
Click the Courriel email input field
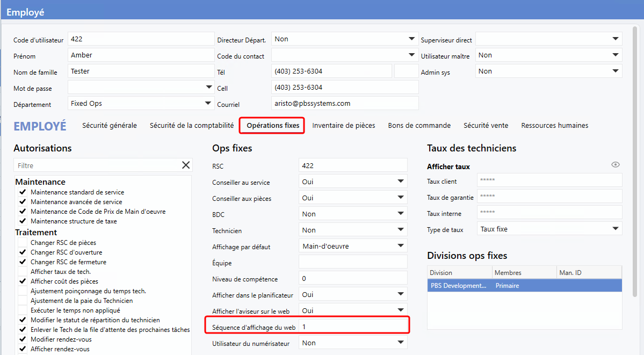point(344,103)
